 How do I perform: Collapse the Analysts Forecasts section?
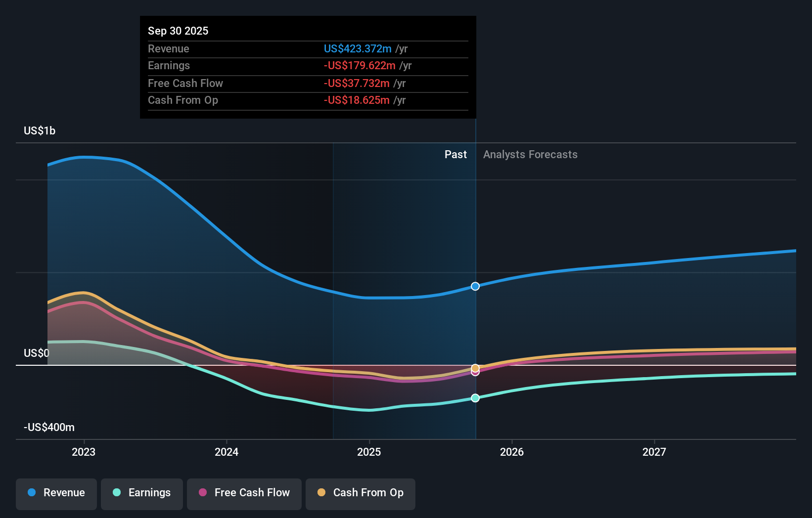tap(530, 154)
